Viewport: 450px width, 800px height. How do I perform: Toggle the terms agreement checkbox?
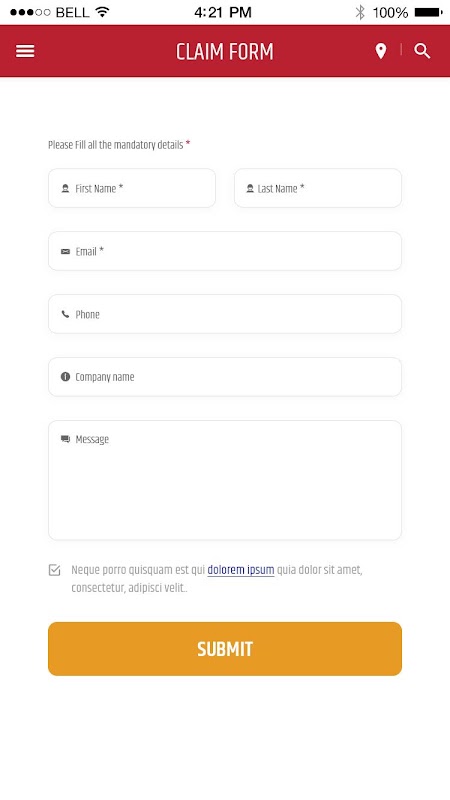[55, 570]
